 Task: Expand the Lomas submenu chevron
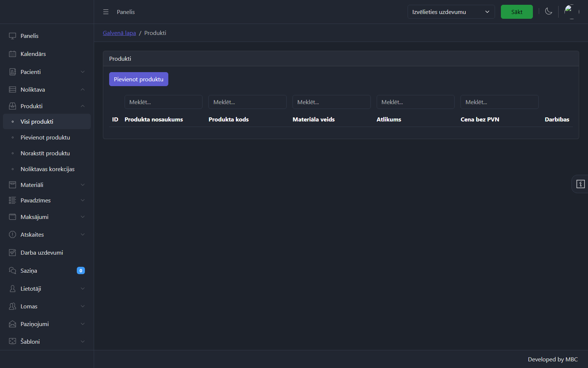click(x=83, y=306)
